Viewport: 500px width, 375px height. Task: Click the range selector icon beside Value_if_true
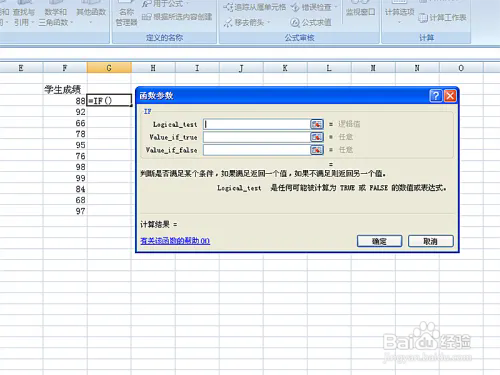click(317, 137)
